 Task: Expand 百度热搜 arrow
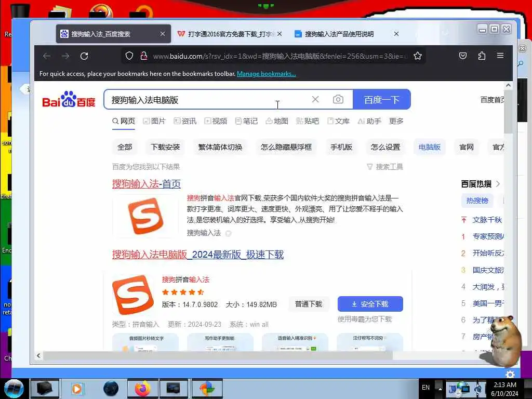pyautogui.click(x=498, y=184)
